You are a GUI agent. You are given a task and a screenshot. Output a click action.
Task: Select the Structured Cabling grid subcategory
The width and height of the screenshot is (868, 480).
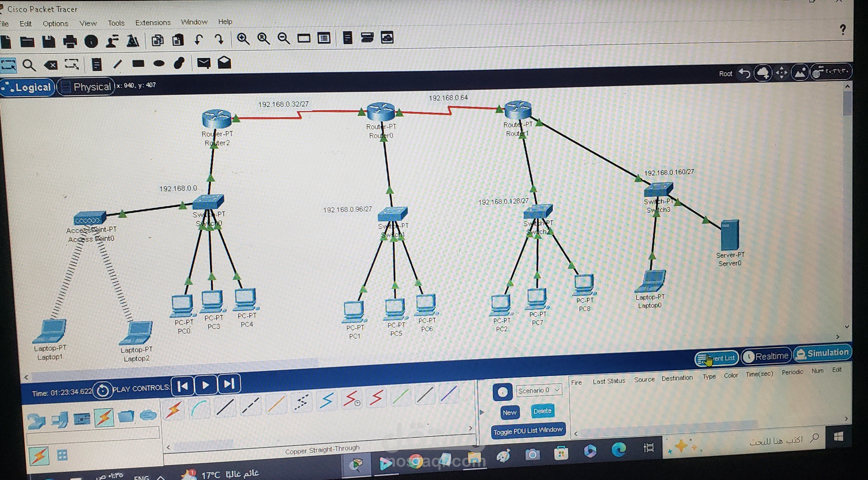pyautogui.click(x=62, y=455)
